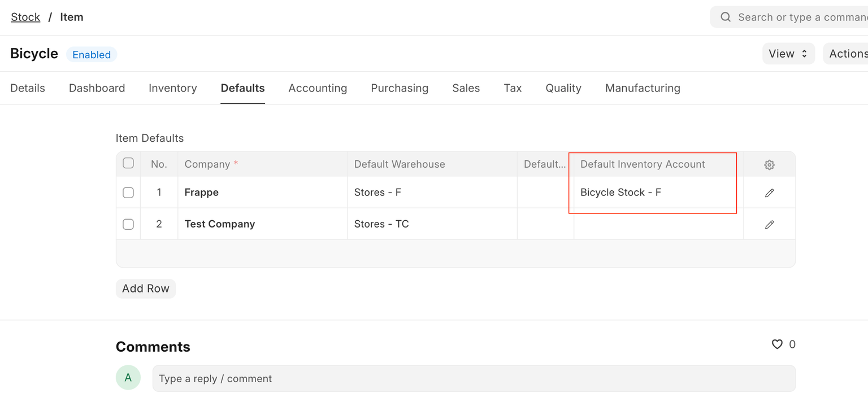The image size is (868, 415).
Task: Click the 'Stores - TC' warehouse cell
Action: click(x=432, y=224)
